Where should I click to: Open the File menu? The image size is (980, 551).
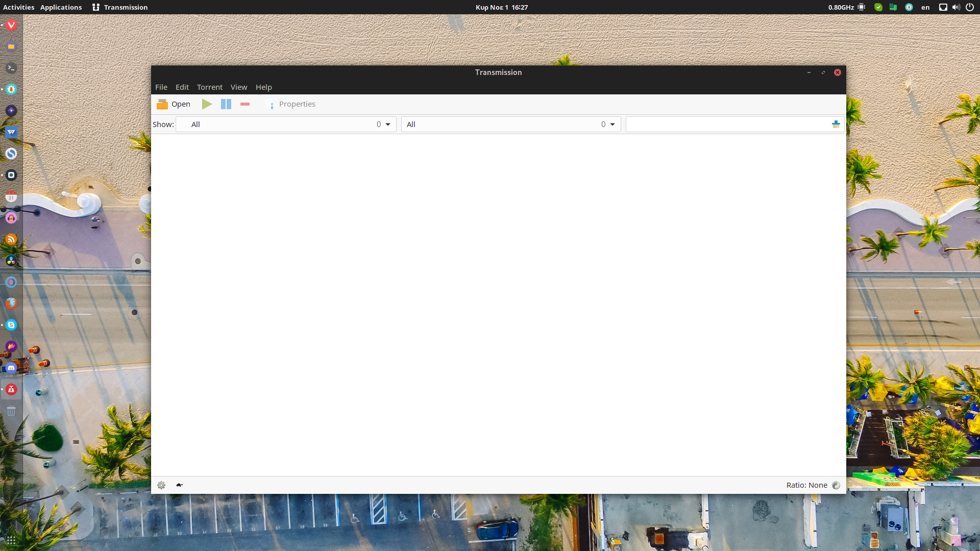click(x=161, y=87)
